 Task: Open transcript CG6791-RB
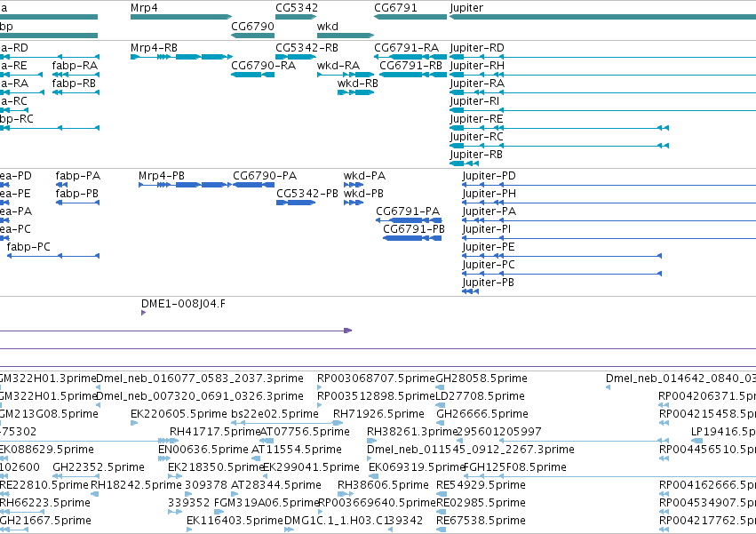(x=410, y=66)
